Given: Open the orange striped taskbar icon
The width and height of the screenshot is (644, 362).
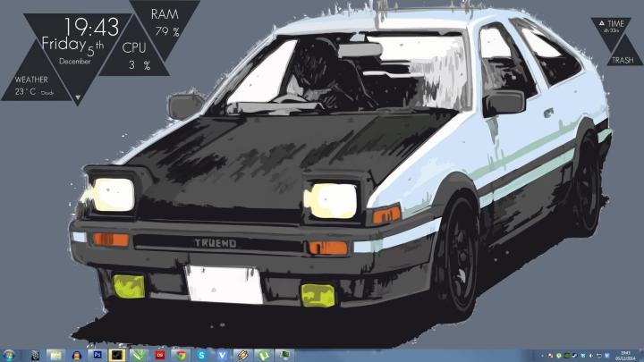Looking at the screenshot, I should [x=242, y=355].
